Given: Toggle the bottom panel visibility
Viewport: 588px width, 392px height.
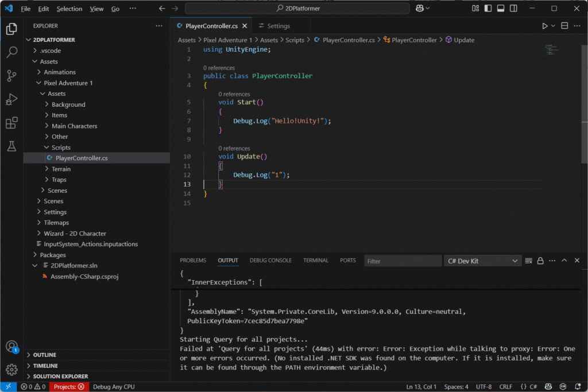Looking at the screenshot, I should coord(501,8).
